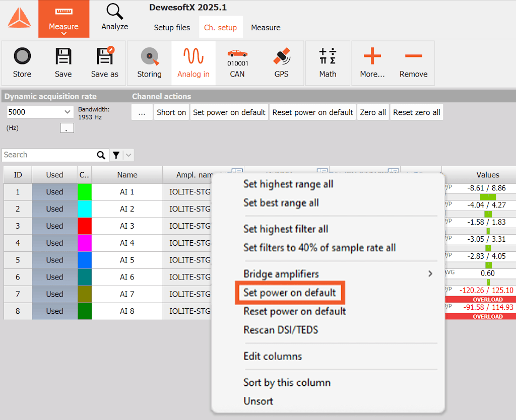The height and width of the screenshot is (420, 516).
Task: Add more modules with More...
Action: (x=372, y=63)
